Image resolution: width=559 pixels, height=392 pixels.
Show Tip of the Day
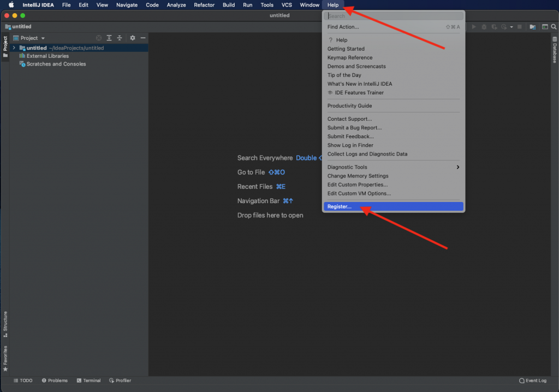click(x=393, y=75)
